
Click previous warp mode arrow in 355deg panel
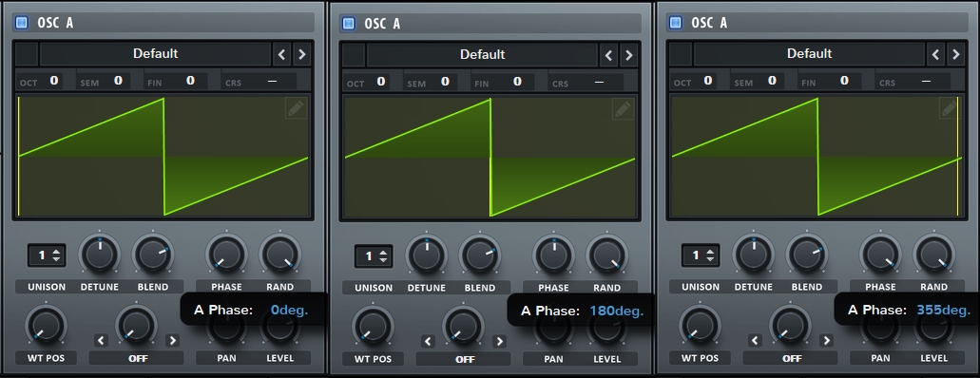coord(755,341)
